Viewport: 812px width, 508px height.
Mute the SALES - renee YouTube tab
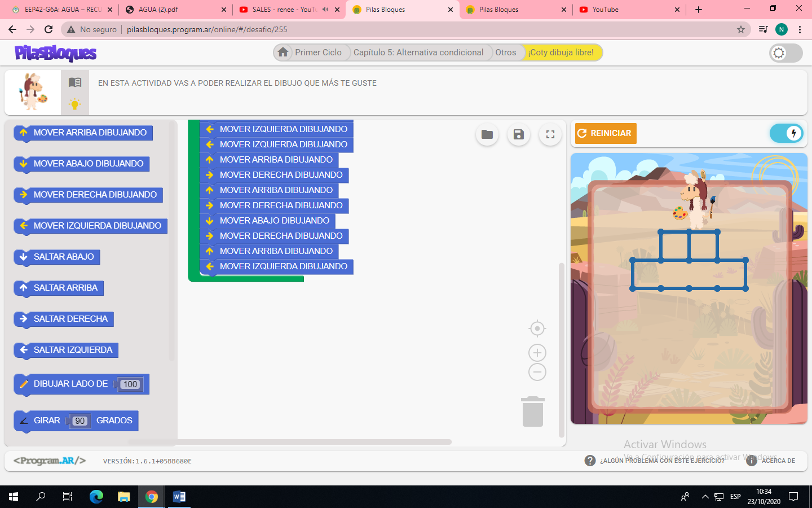coord(325,10)
